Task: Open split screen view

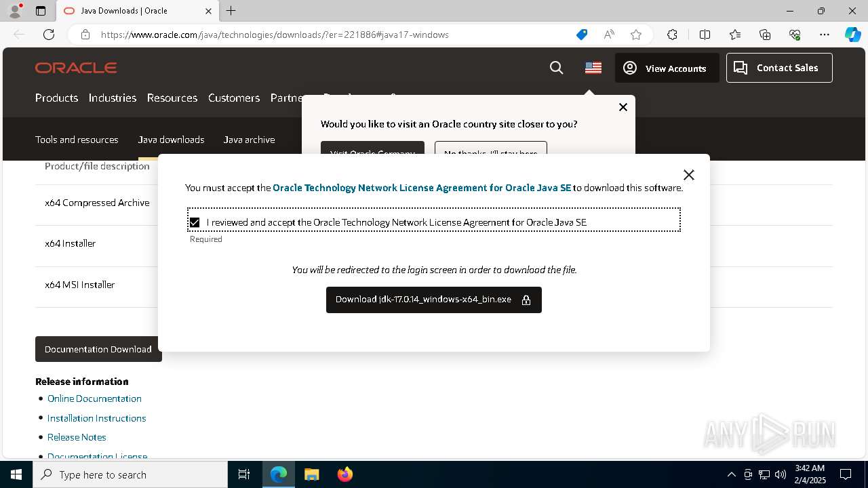Action: (x=705, y=35)
